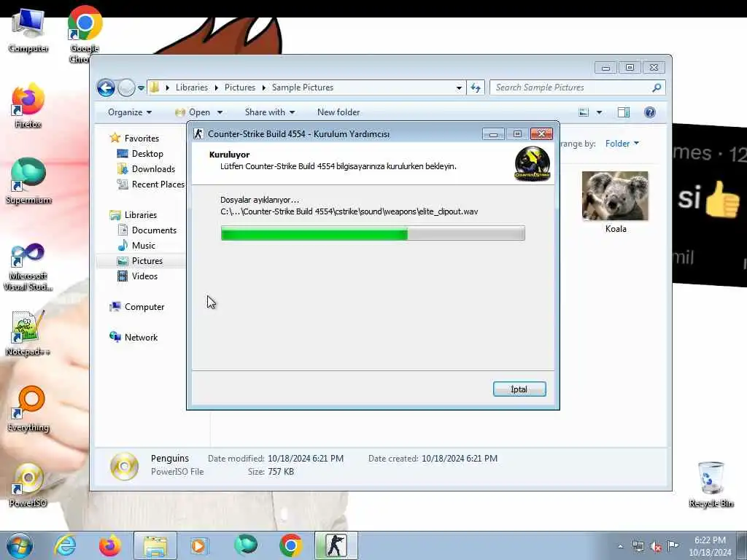Click the installation progress bar
747x560 pixels.
click(373, 233)
